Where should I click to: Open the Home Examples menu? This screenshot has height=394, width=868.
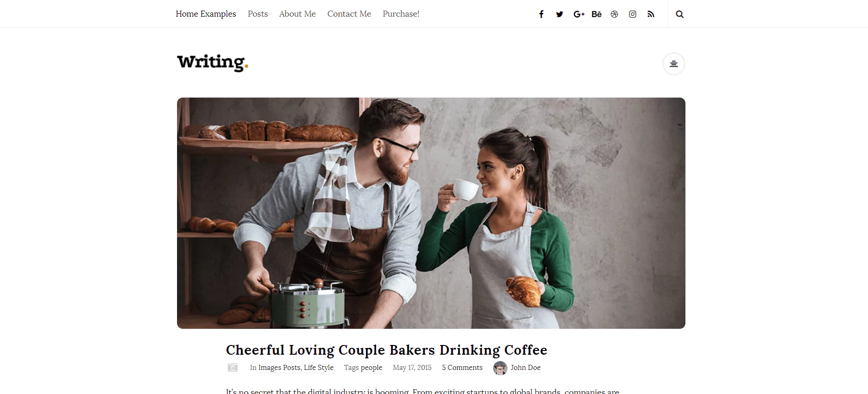coord(206,14)
